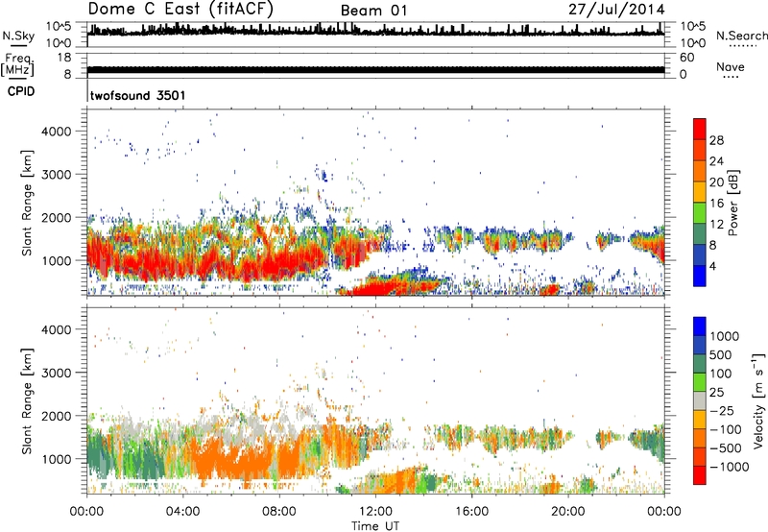Click the '20:00' time tick label
The image size is (768, 532).
pos(567,511)
